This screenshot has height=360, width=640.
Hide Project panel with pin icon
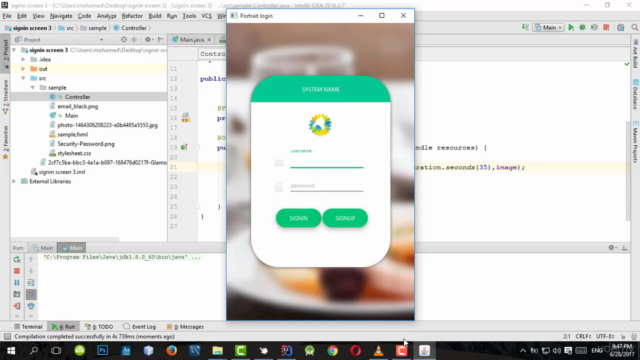[x=160, y=40]
